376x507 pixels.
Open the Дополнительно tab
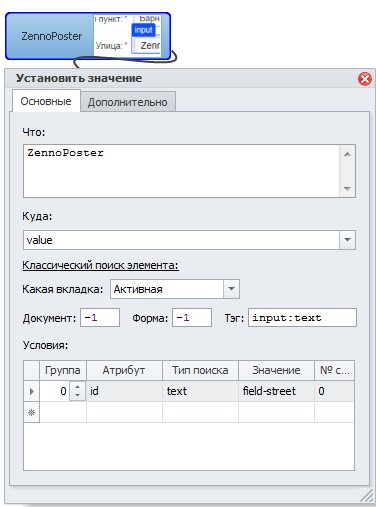[128, 102]
